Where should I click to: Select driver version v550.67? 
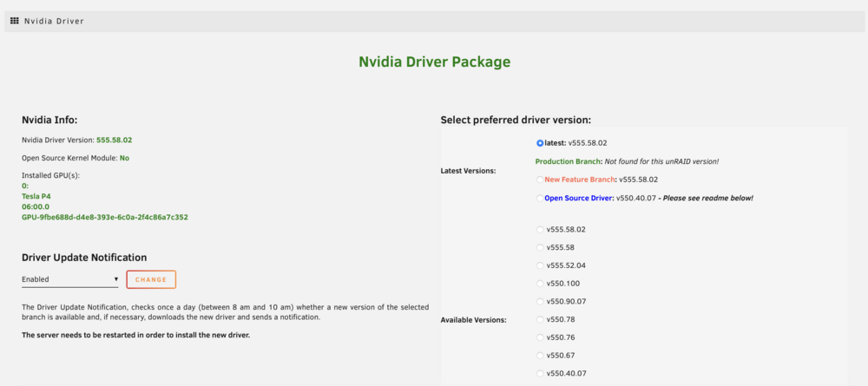click(540, 356)
